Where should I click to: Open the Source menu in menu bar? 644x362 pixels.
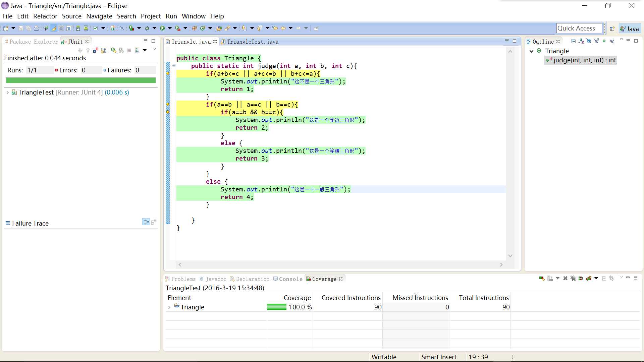click(x=71, y=16)
